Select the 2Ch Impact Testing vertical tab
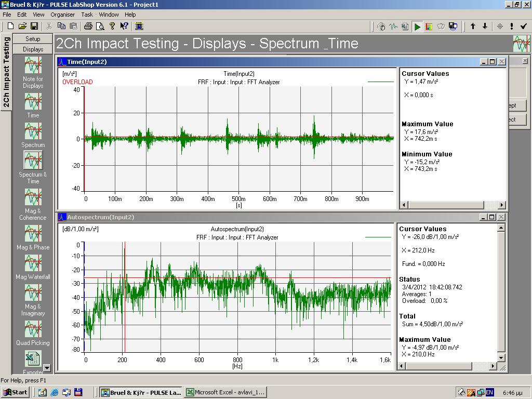The width and height of the screenshot is (532, 399). coord(6,72)
